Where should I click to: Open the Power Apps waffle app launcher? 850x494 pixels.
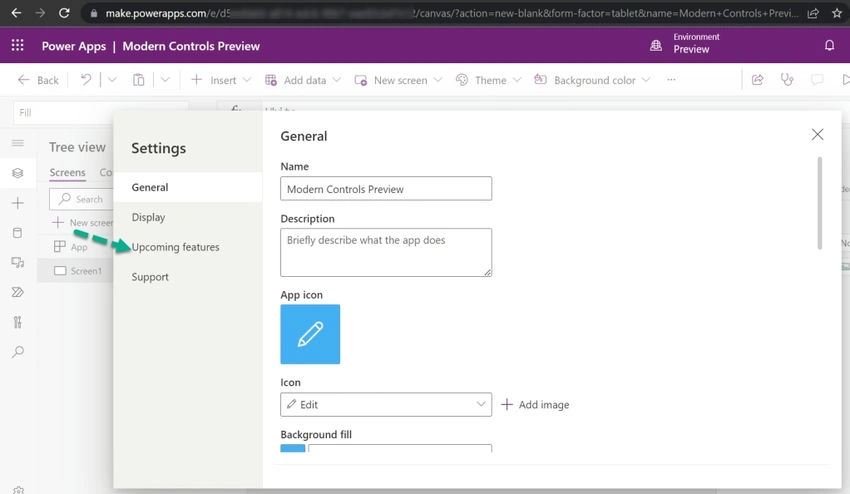[x=17, y=46]
